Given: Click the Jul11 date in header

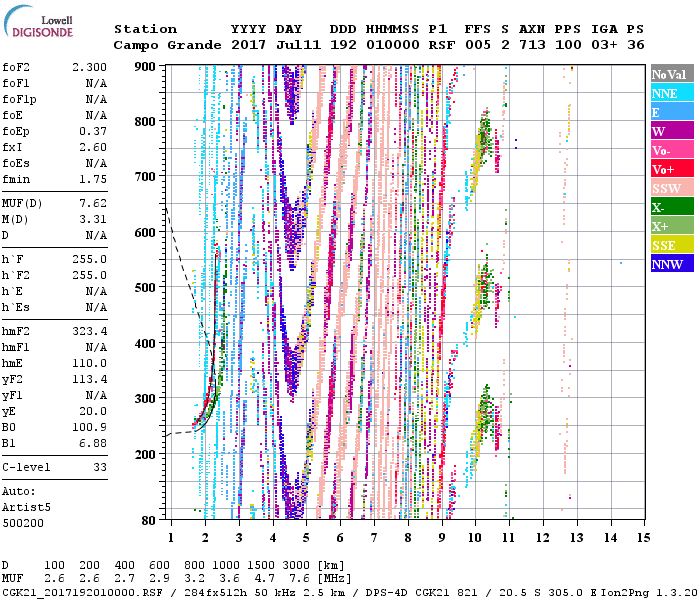Looking at the screenshot, I should click(x=296, y=45).
